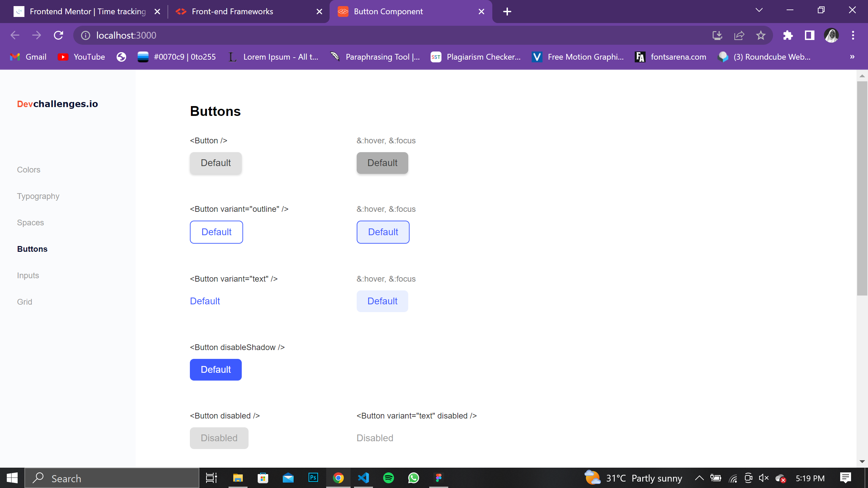868x488 pixels.
Task: Click the Typography sidebar link
Action: [x=38, y=196]
